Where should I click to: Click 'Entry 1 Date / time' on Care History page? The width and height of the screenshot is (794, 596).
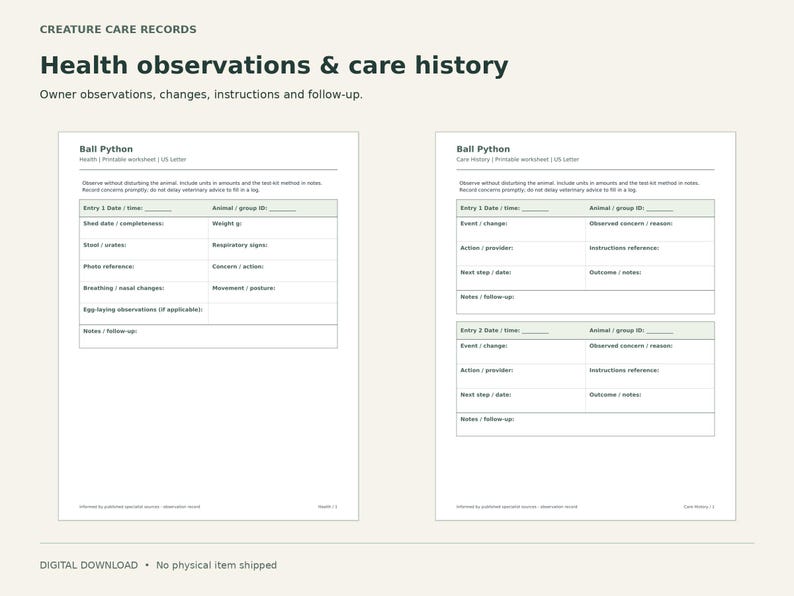coord(504,208)
